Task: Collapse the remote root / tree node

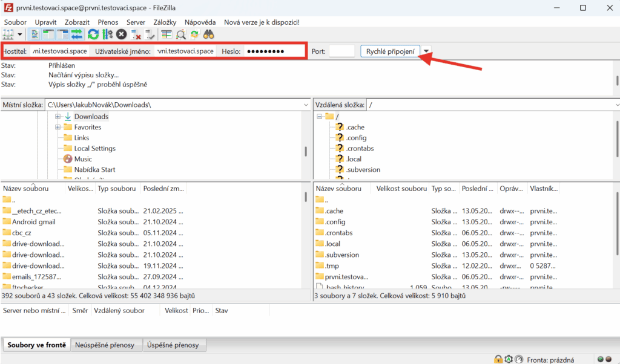Action: [320, 117]
